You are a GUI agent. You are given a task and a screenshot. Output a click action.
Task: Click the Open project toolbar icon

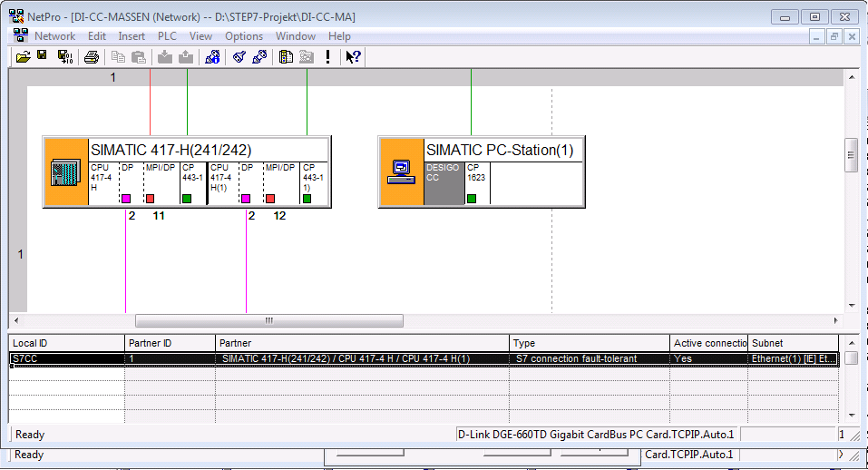(x=23, y=57)
